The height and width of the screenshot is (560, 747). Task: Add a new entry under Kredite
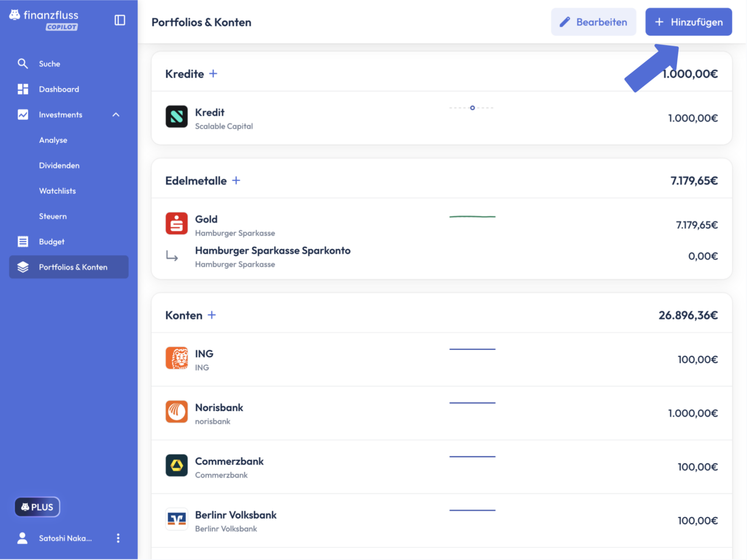pos(213,74)
